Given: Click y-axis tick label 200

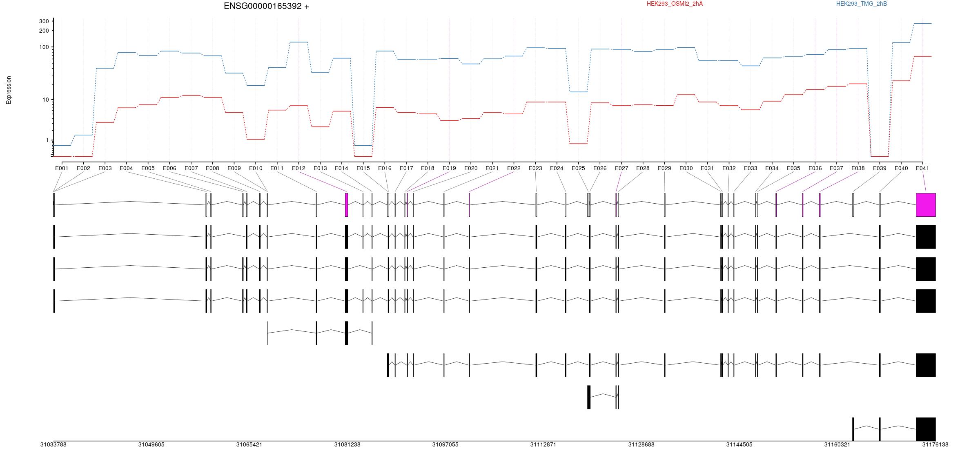Looking at the screenshot, I should [x=44, y=31].
